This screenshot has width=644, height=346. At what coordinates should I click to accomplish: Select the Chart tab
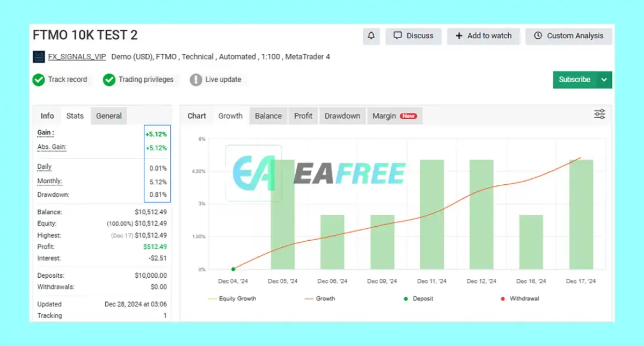[x=197, y=116]
